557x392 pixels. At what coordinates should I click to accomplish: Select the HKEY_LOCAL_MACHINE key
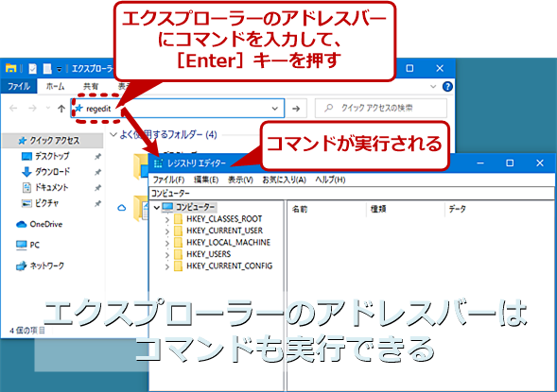[x=229, y=243]
